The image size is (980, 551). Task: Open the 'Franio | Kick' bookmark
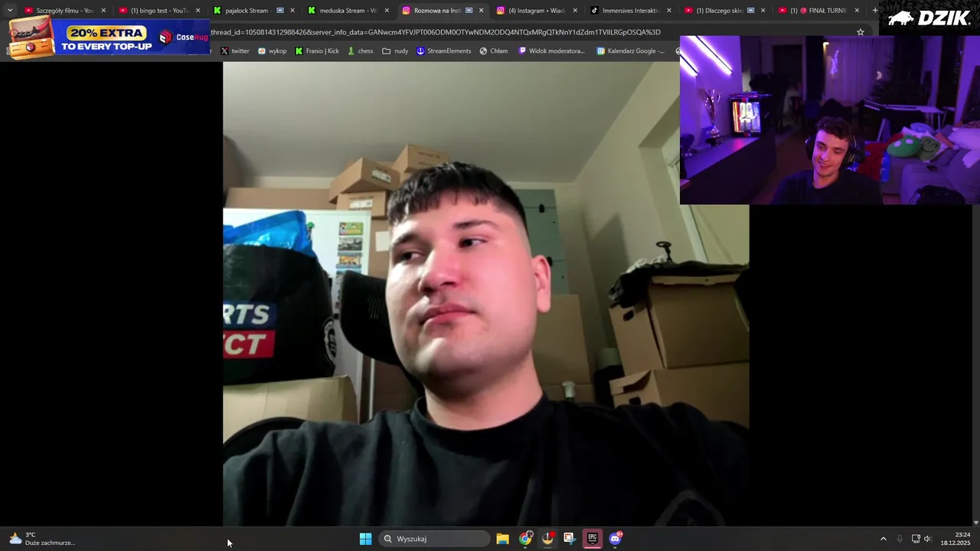(317, 51)
